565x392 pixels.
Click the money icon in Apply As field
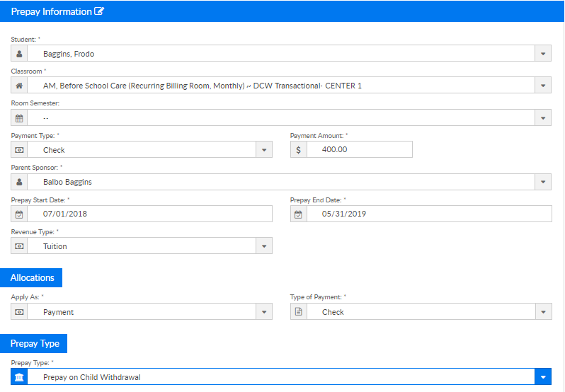tap(19, 312)
